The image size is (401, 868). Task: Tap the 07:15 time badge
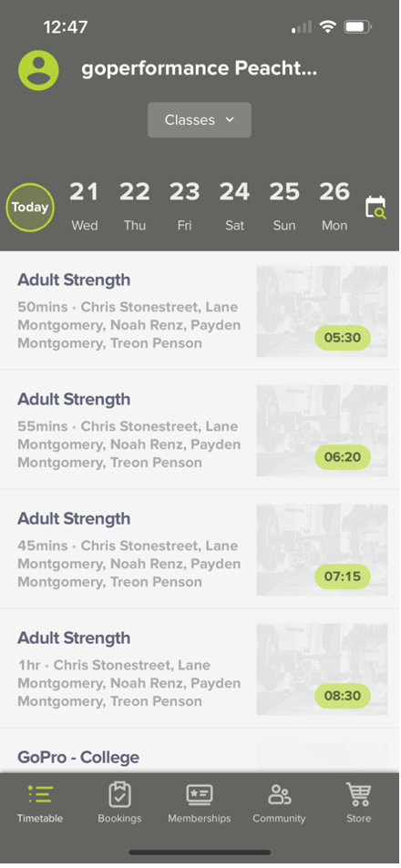coord(343,577)
